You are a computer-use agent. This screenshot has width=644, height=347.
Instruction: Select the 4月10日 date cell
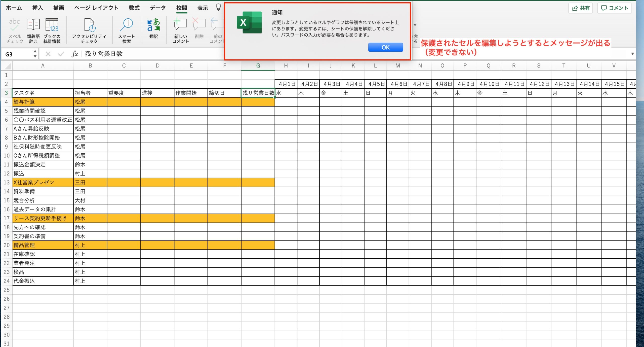489,84
